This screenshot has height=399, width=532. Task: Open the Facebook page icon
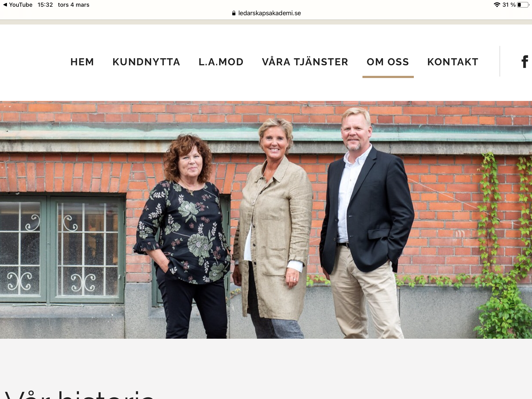coord(525,61)
